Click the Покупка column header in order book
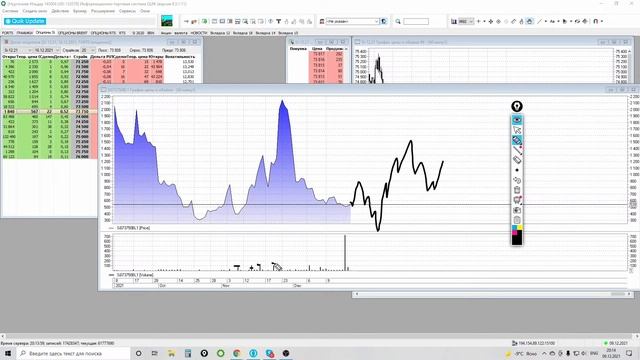The width and height of the screenshot is (640, 360). coord(298,49)
